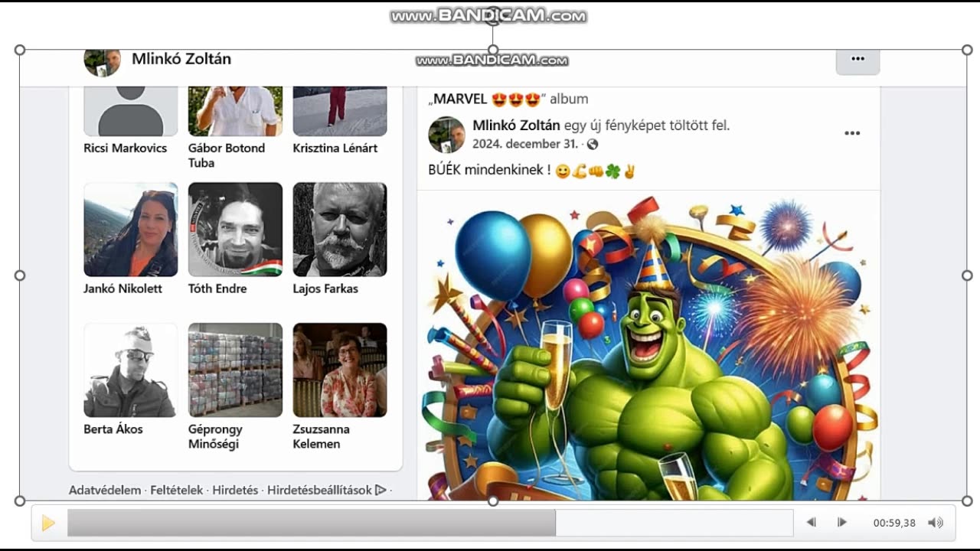
Task: Mute the video volume speaker icon
Action: click(x=935, y=523)
